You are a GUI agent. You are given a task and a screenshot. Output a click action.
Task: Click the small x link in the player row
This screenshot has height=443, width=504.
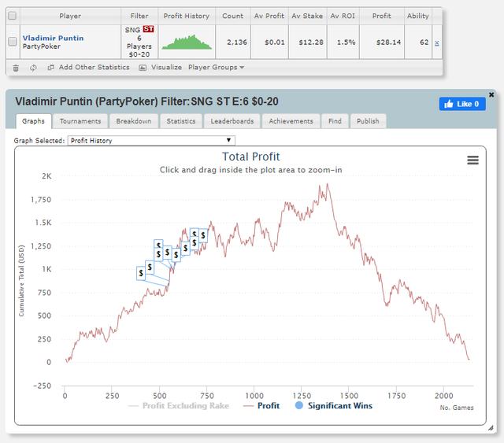point(436,43)
